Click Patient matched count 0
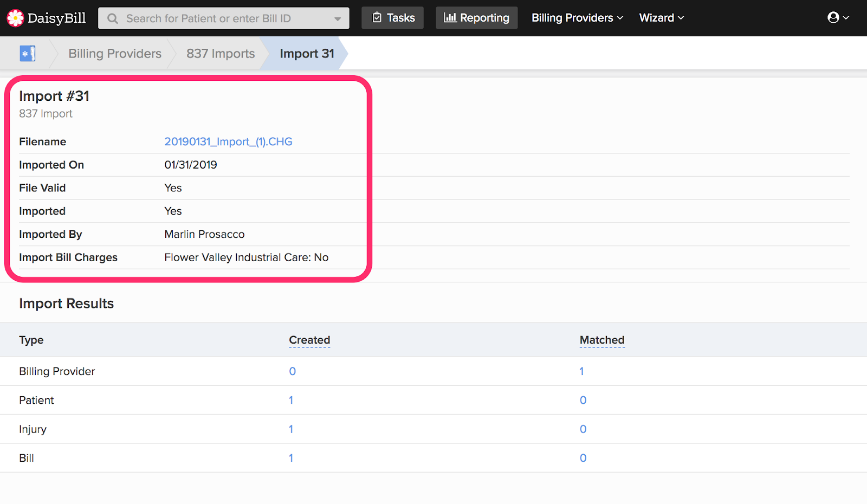 click(x=583, y=400)
